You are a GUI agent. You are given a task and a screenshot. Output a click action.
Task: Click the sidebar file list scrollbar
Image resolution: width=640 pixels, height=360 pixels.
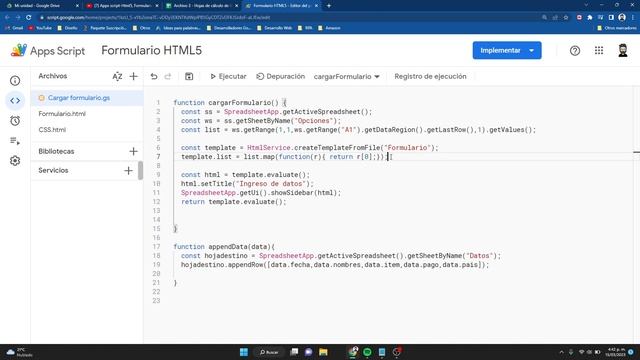click(140, 171)
